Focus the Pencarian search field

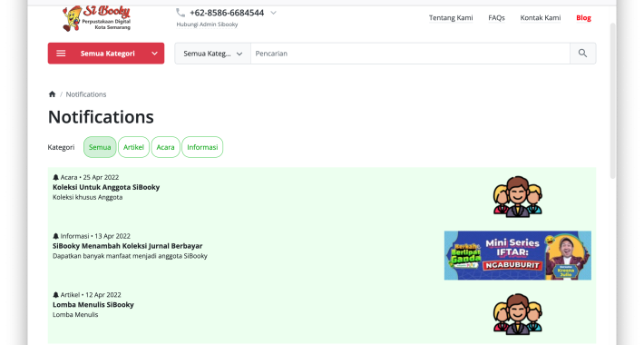pos(410,54)
